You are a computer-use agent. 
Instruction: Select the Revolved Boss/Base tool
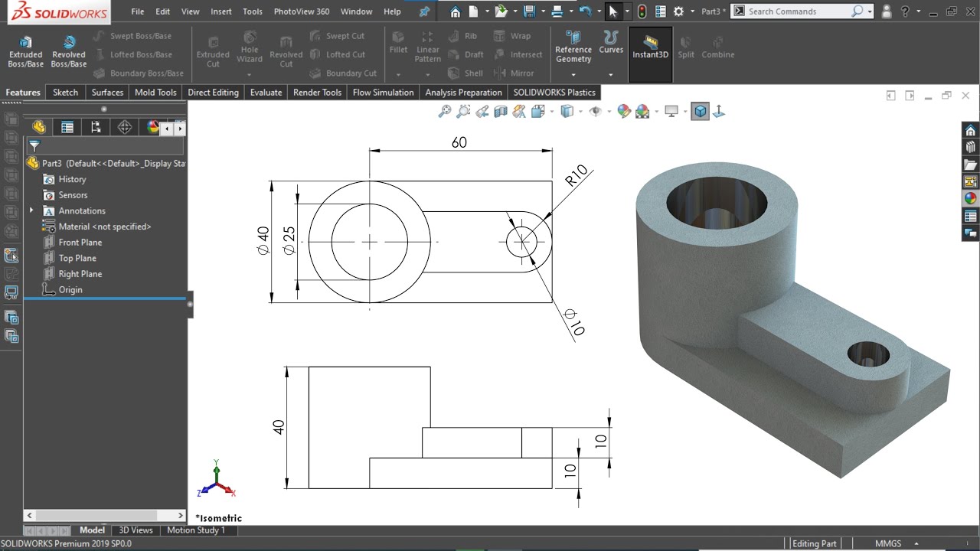click(69, 51)
